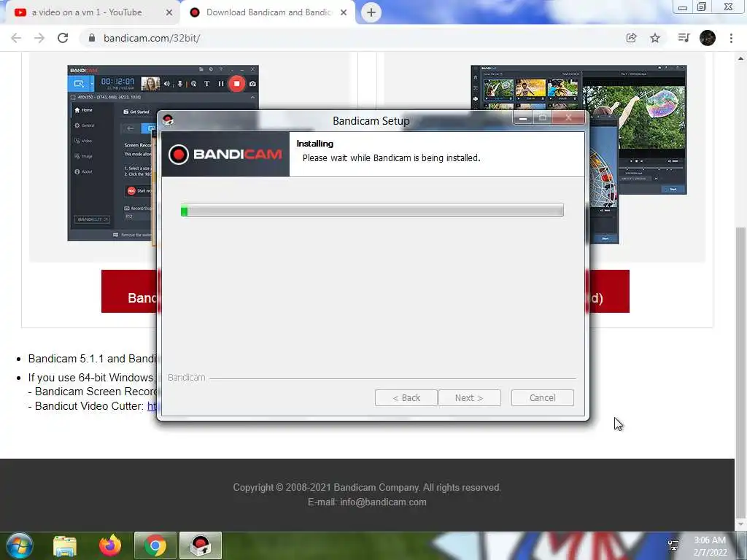Click the Copyright 2008-2021 Bandicam Company text
Image resolution: width=747 pixels, height=560 pixels.
point(367,487)
